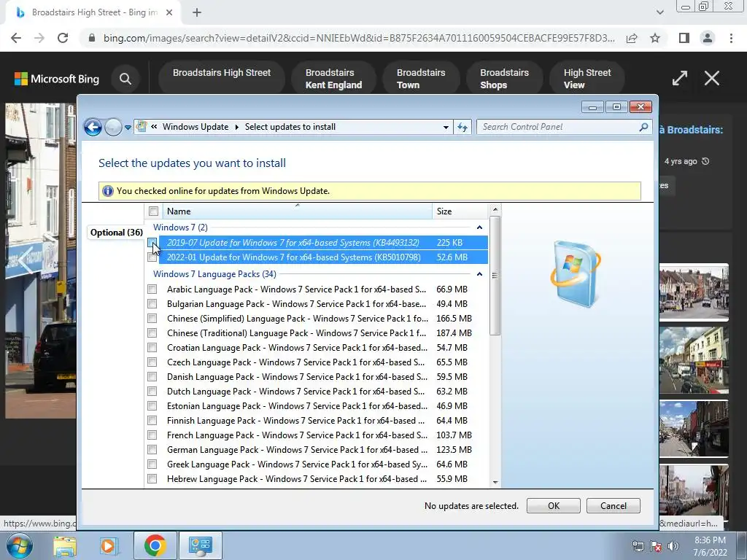Click the taskbar volume speaker icon
This screenshot has height=560, width=747.
673,546
